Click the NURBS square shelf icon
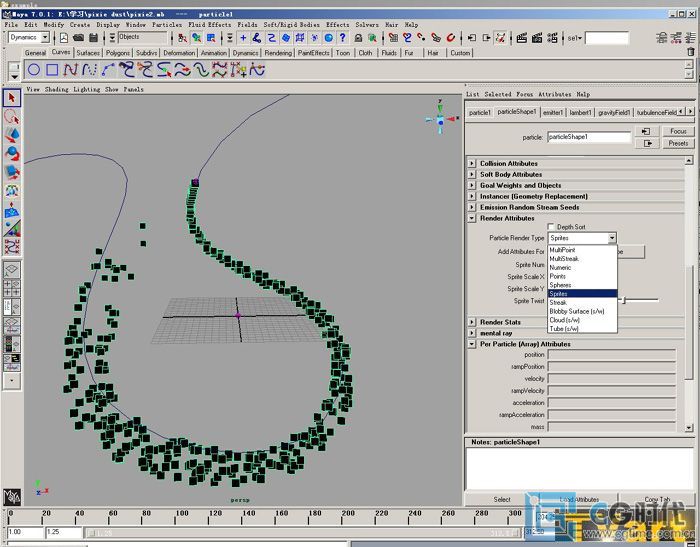 pos(52,70)
